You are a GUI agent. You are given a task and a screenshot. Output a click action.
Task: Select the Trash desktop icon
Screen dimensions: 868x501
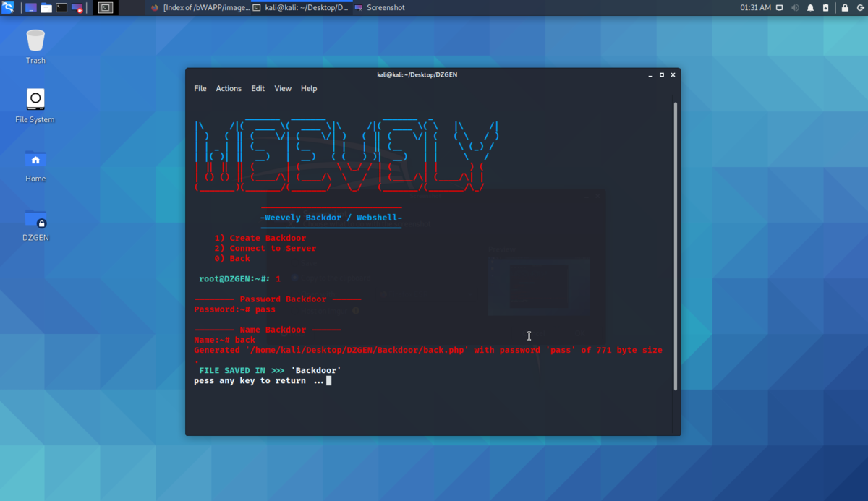pyautogui.click(x=35, y=46)
